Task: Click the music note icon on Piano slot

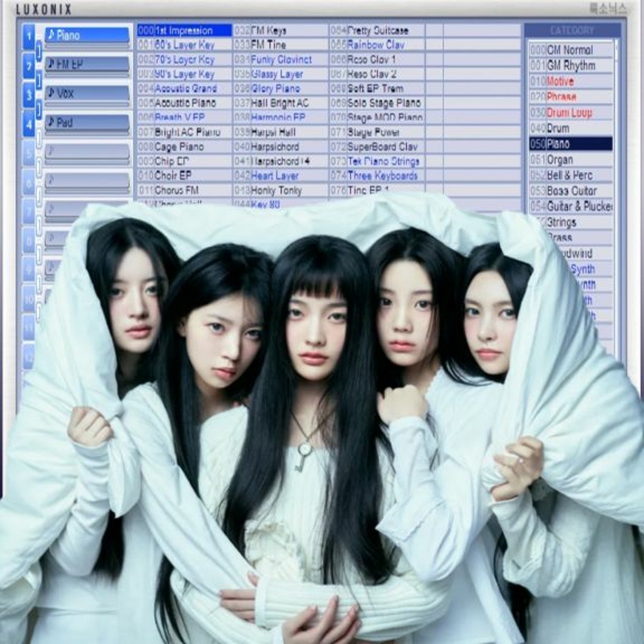Action: (51, 35)
